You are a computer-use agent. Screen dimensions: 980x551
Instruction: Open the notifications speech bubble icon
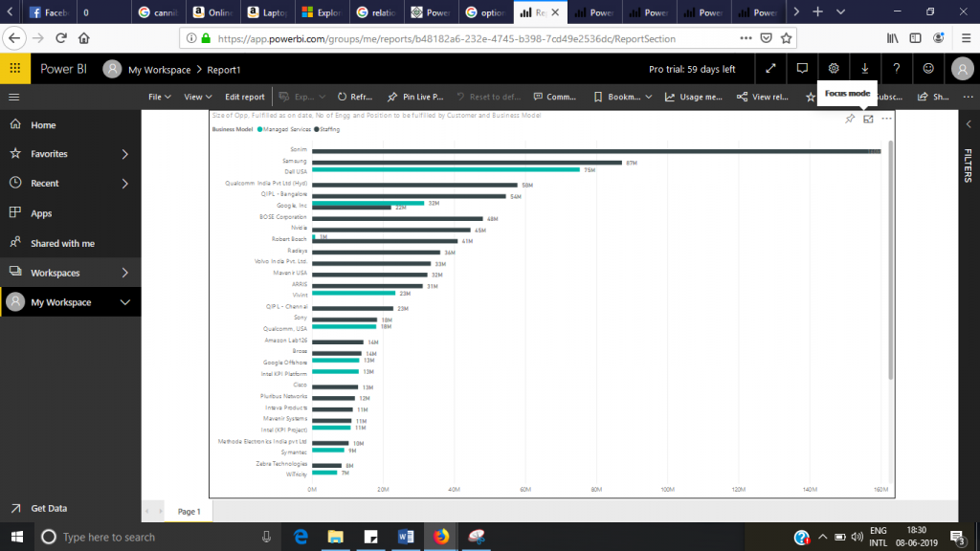(x=802, y=69)
